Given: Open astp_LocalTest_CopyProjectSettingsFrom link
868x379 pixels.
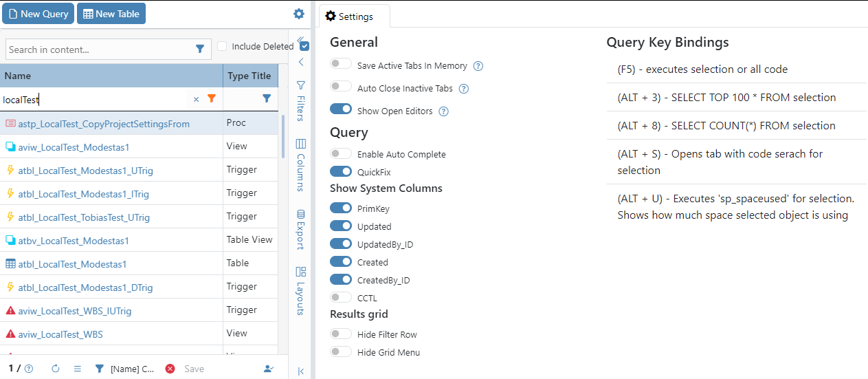Looking at the screenshot, I should click(x=104, y=124).
